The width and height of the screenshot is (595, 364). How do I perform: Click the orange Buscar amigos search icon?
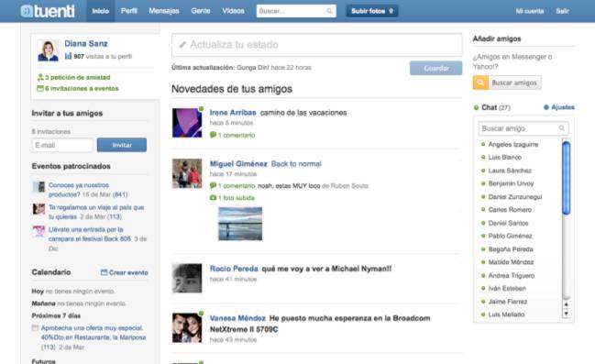pyautogui.click(x=480, y=83)
